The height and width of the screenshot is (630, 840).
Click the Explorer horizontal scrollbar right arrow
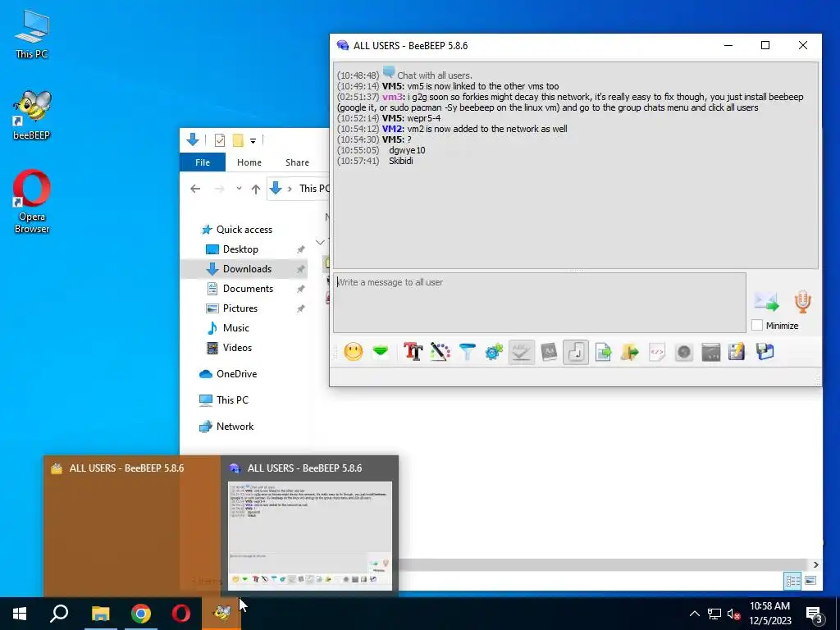815,564
